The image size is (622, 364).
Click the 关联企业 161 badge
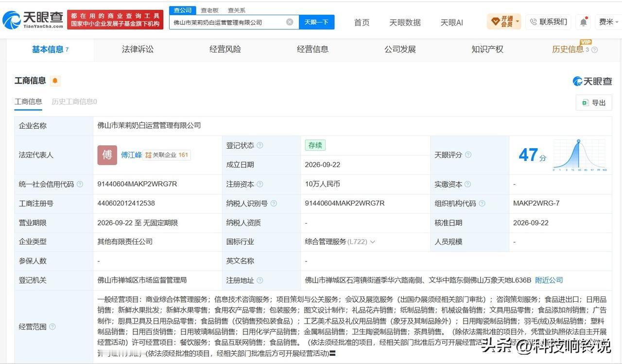[167, 155]
